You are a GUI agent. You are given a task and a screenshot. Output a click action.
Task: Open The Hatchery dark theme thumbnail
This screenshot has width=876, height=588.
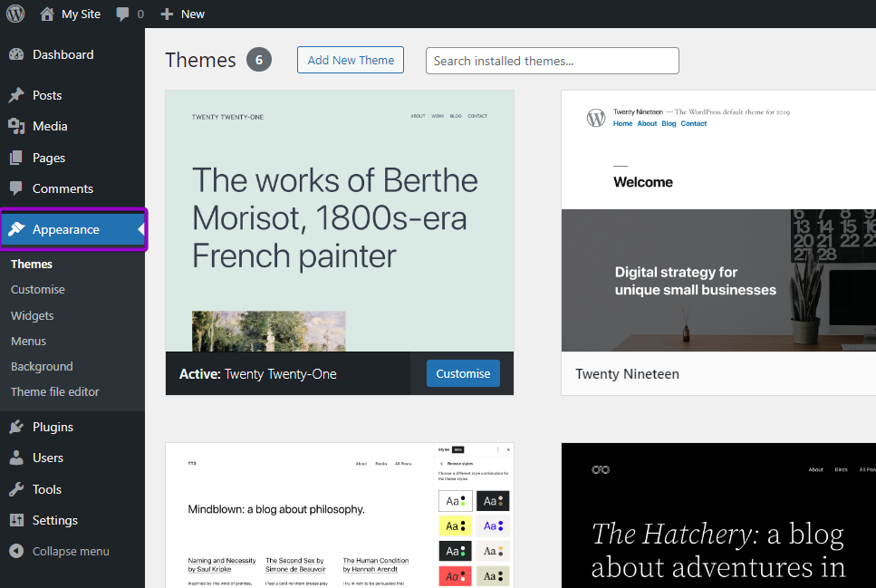click(718, 516)
